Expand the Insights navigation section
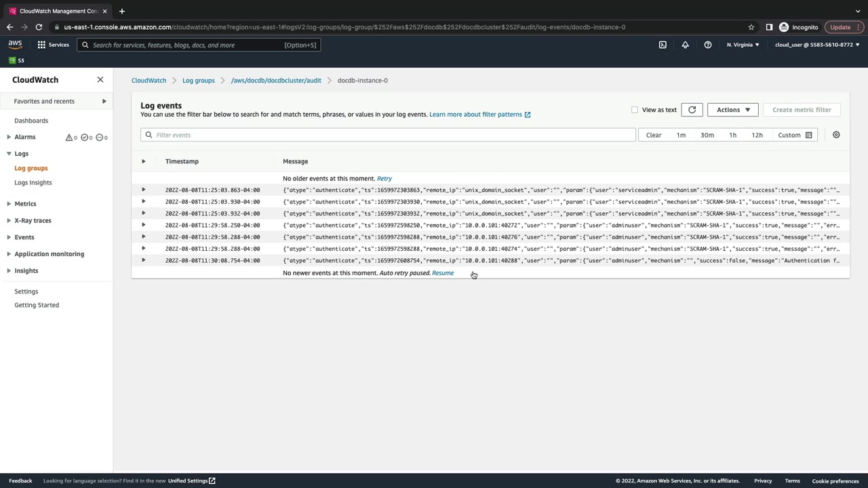Image resolution: width=868 pixels, height=488 pixels. [x=9, y=270]
